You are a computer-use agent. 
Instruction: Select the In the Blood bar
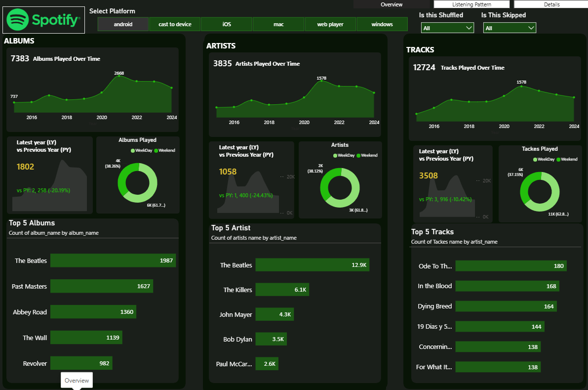[x=508, y=286]
